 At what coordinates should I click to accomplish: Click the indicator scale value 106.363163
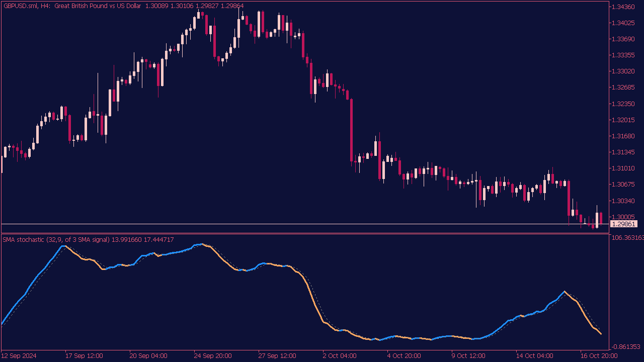pos(627,237)
